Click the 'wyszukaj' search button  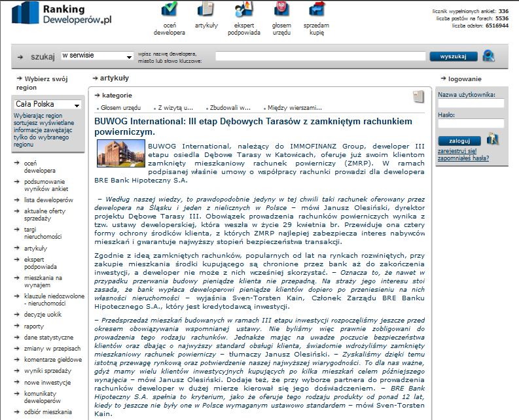pyautogui.click(x=454, y=56)
